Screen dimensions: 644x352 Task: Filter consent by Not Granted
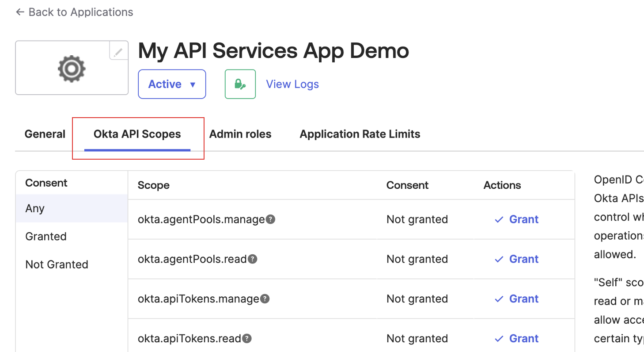tap(72, 264)
